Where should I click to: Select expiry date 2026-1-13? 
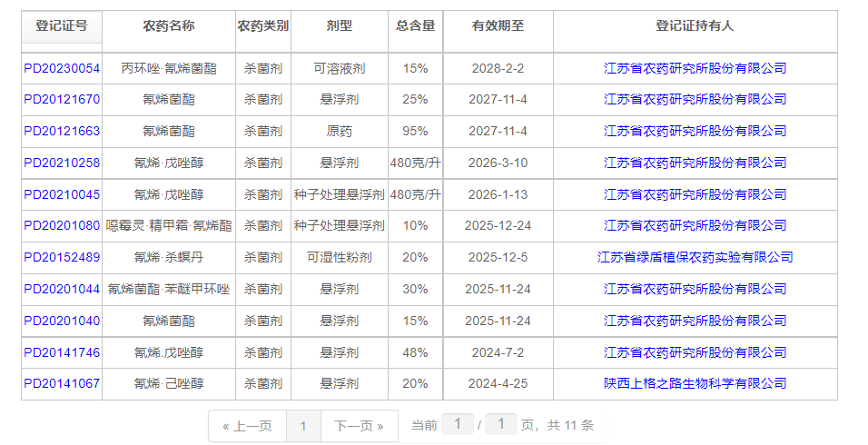[x=498, y=195]
